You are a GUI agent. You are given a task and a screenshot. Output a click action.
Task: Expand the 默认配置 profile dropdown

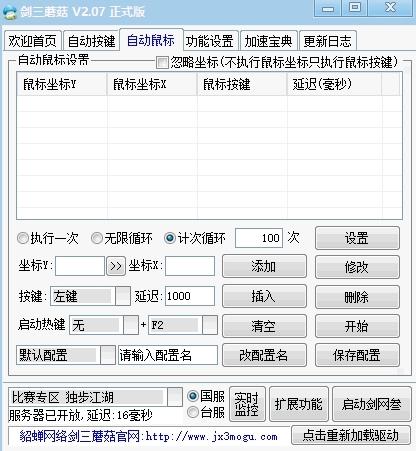tap(66, 355)
